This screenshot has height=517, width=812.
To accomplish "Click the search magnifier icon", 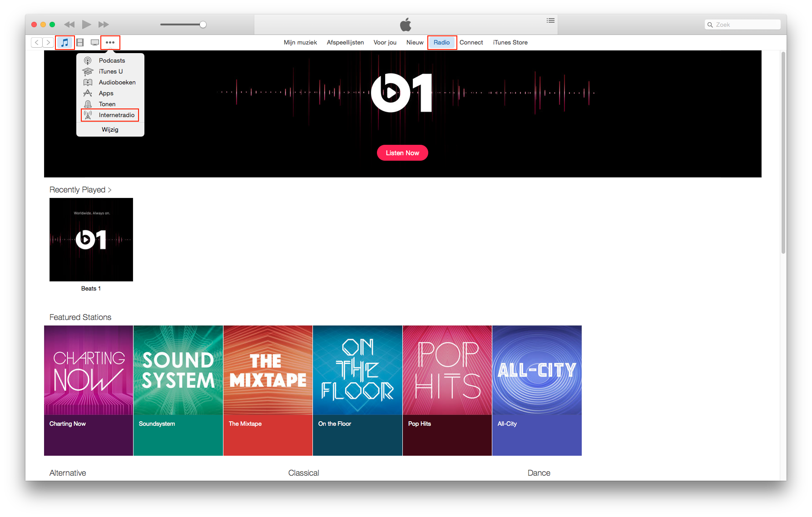I will pyautogui.click(x=710, y=25).
